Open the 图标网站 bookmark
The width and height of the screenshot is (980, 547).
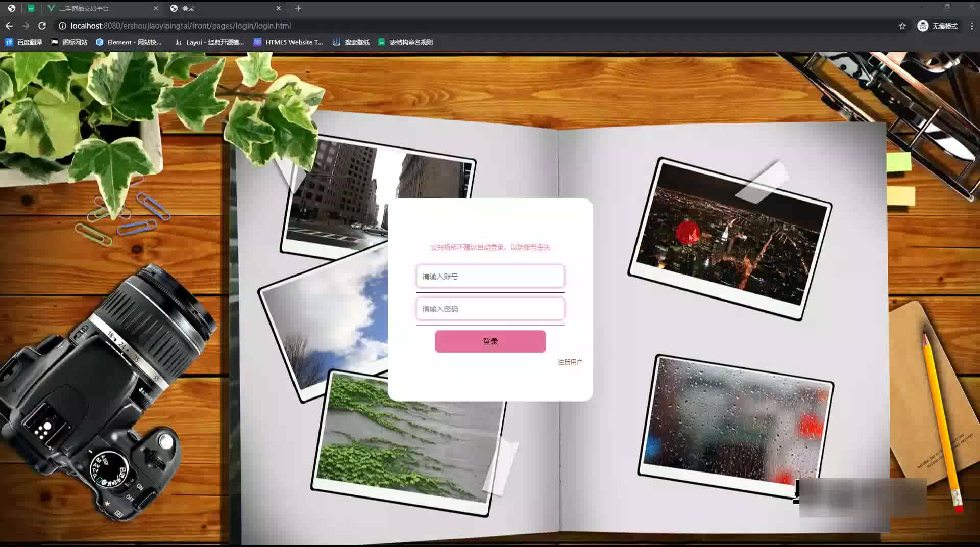pos(69,42)
